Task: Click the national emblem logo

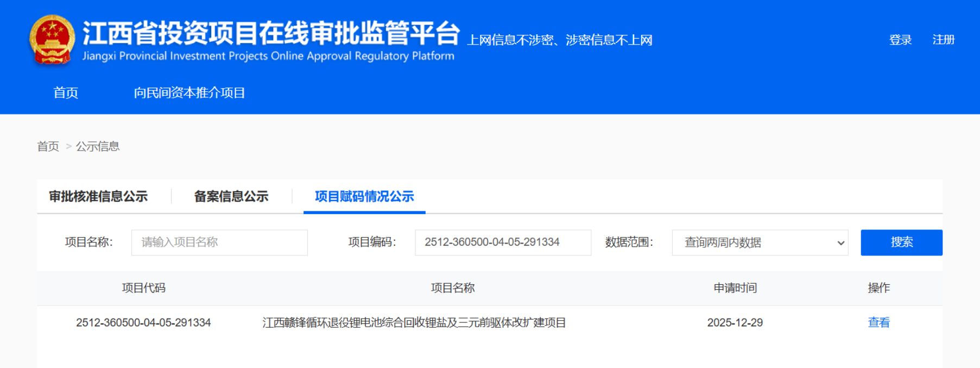Action: pos(52,40)
